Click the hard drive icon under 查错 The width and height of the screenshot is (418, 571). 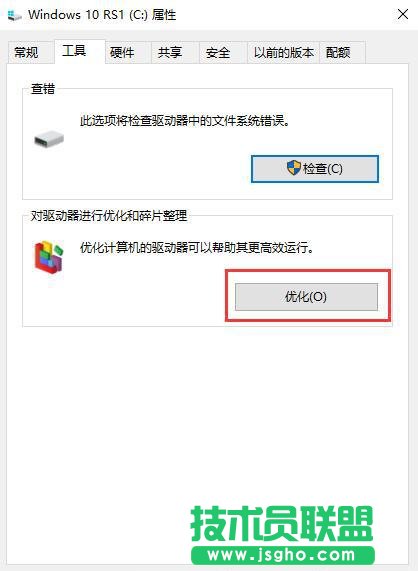coord(49,139)
